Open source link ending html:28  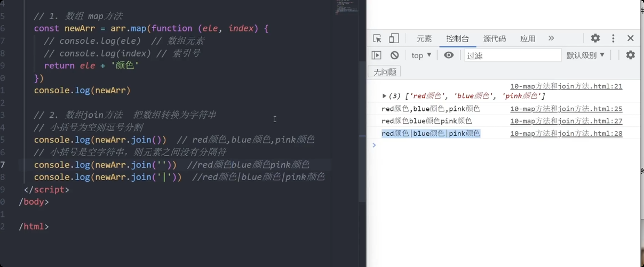(566, 133)
